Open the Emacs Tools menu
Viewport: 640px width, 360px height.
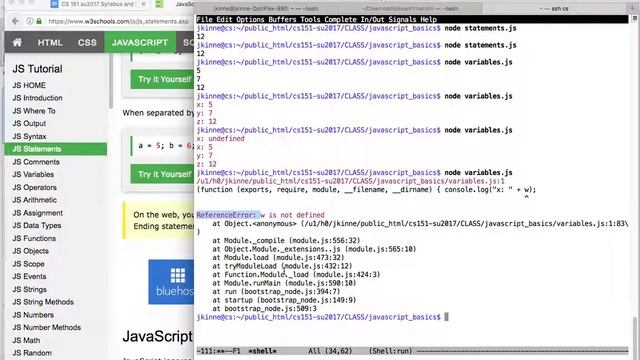coord(310,20)
